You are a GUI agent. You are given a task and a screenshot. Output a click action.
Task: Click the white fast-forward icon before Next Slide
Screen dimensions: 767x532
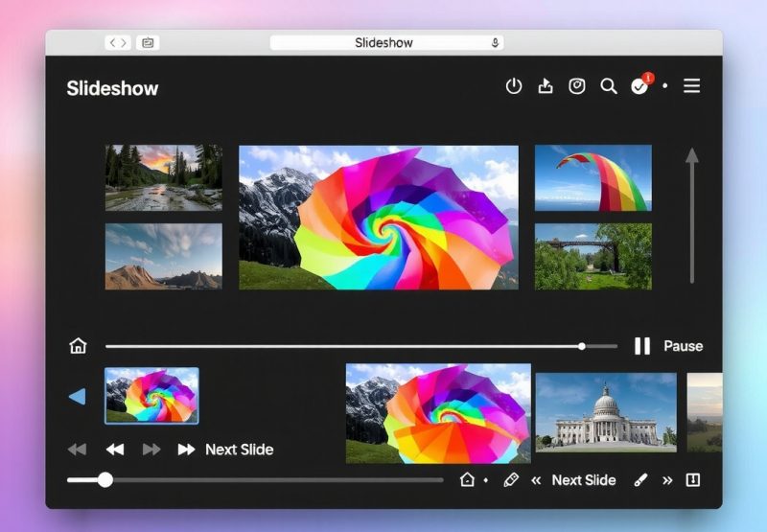186,450
